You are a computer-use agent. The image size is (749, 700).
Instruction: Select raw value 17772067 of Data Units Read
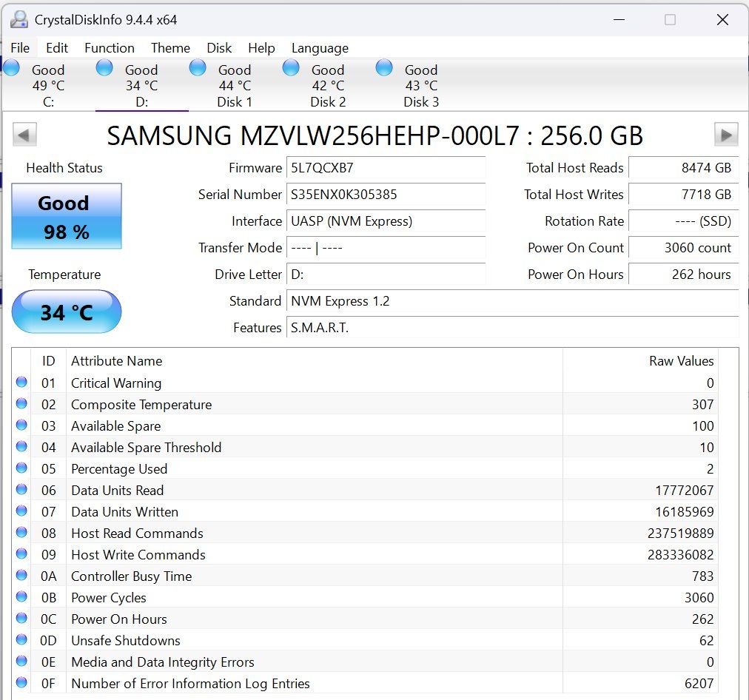[684, 491]
